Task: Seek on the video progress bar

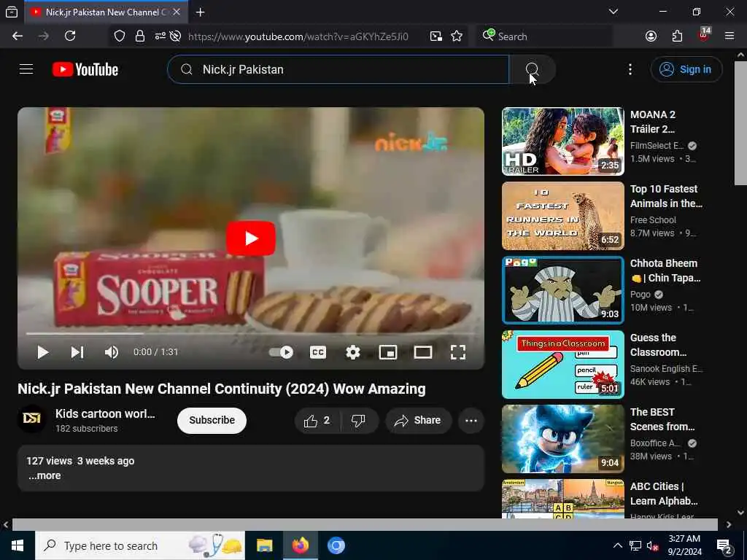Action: click(x=251, y=333)
